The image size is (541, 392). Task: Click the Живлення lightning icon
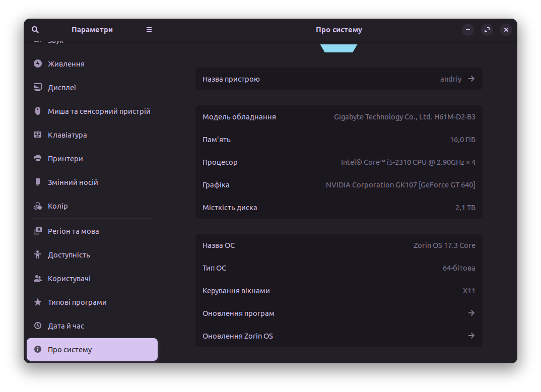tap(38, 64)
